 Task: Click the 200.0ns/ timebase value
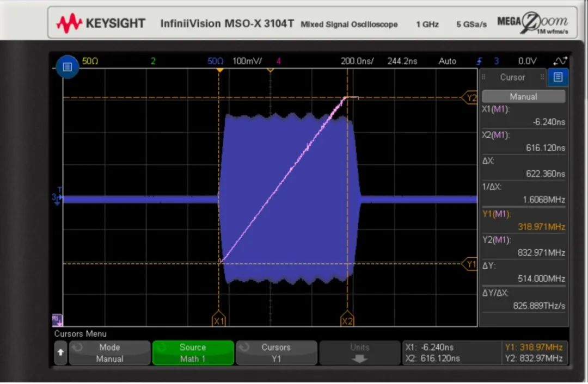point(357,61)
